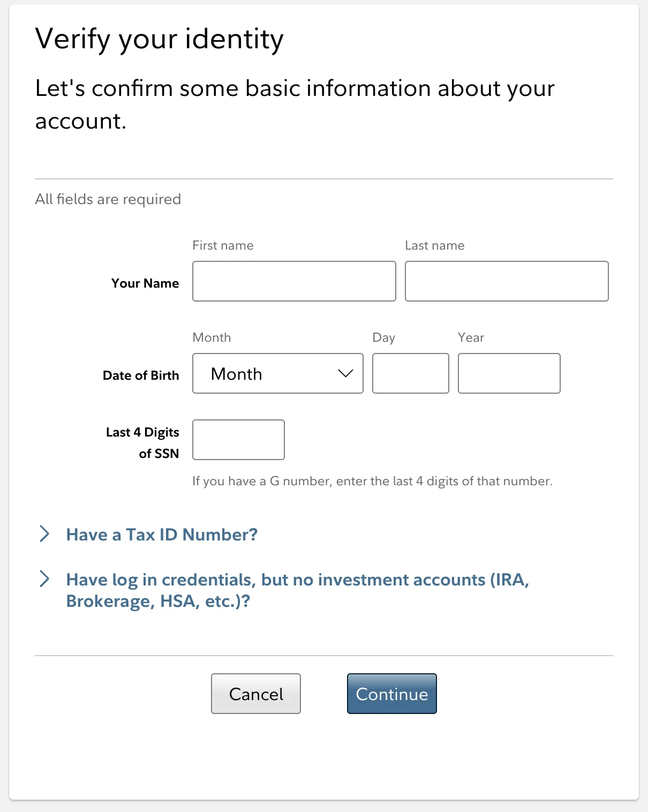Click Cancel to dismiss identity verification
The width and height of the screenshot is (648, 812).
(255, 693)
